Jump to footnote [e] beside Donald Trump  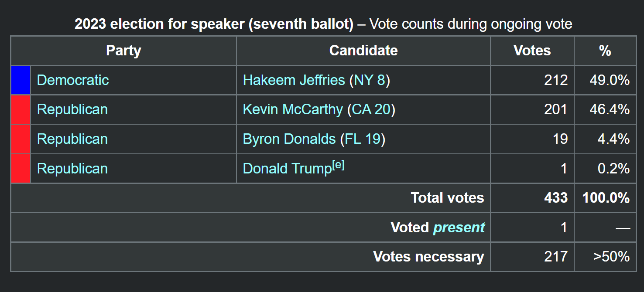click(338, 165)
